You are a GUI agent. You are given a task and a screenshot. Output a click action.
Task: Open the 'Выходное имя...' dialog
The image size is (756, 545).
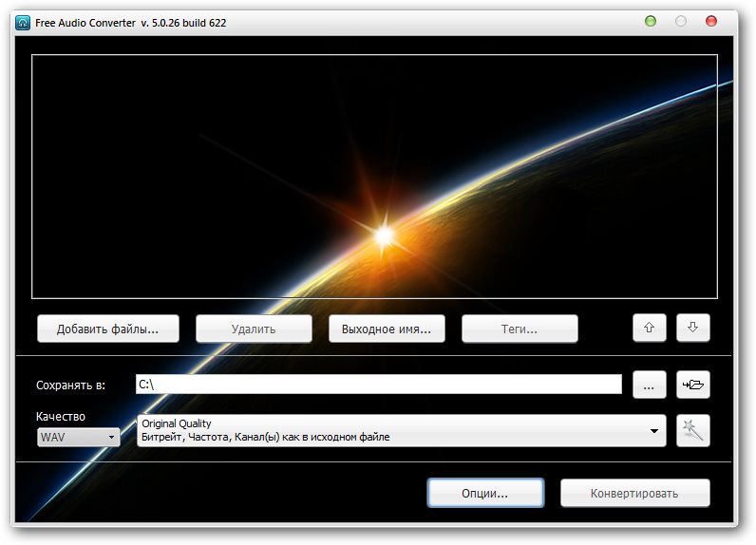[387, 329]
